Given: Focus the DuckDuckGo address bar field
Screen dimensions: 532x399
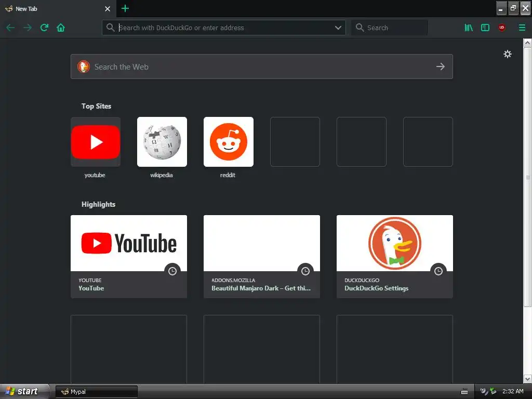Looking at the screenshot, I should (223, 28).
